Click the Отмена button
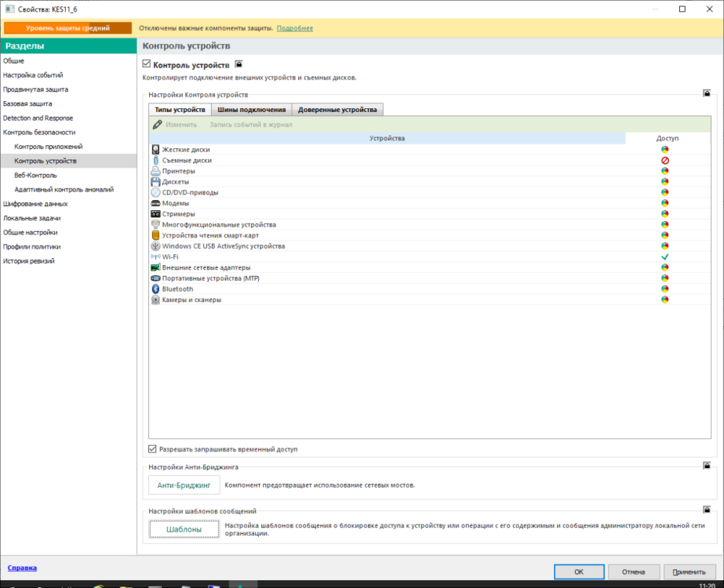This screenshot has height=588, width=724. click(634, 572)
